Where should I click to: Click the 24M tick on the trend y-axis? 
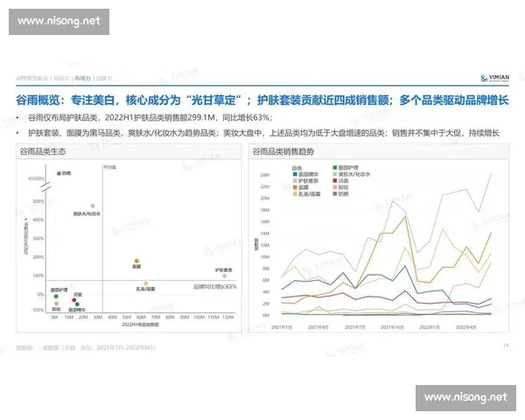265,175
